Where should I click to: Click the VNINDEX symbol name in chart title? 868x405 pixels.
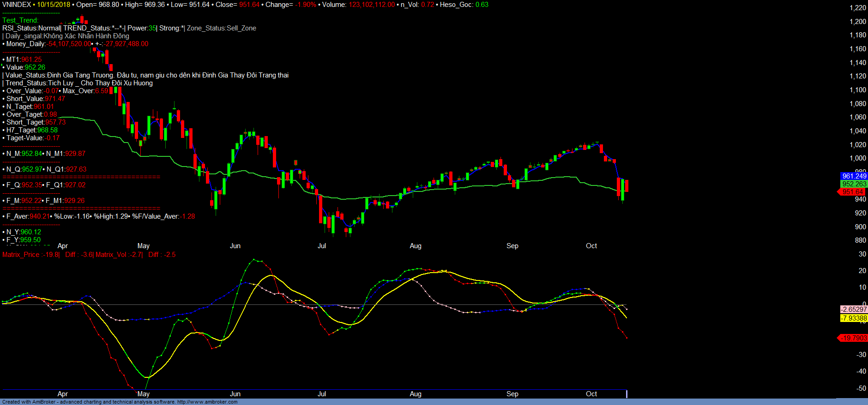click(17, 5)
